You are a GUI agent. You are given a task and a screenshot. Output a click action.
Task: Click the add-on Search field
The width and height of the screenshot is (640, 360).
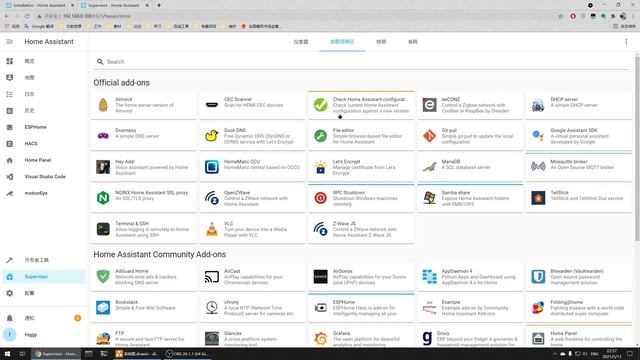click(x=361, y=62)
